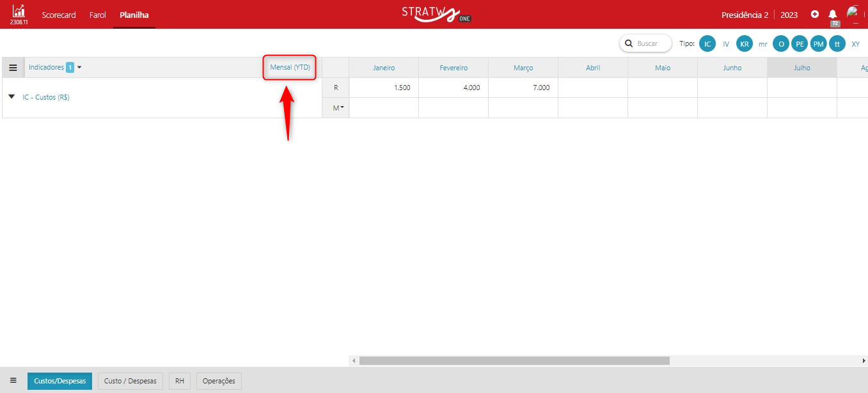Viewport: 868px width, 393px height.
Task: Click the plus add icon in header
Action: pyautogui.click(x=814, y=14)
